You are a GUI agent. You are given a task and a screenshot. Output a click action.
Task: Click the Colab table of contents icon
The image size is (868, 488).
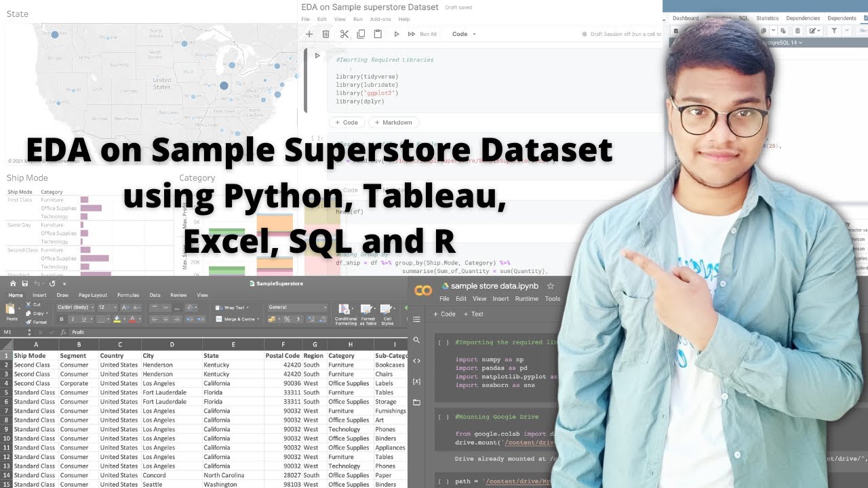pos(416,319)
